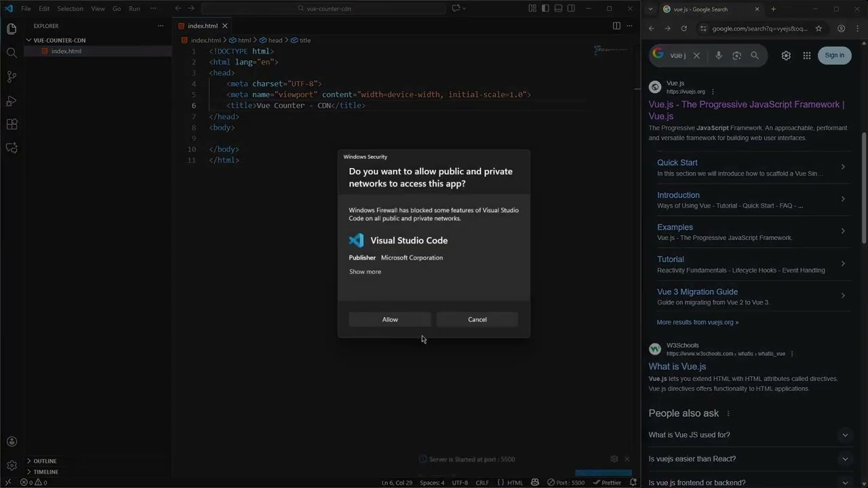Viewport: 868px width, 488px height.
Task: Click Prettier in VS Code status bar
Action: 607,483
